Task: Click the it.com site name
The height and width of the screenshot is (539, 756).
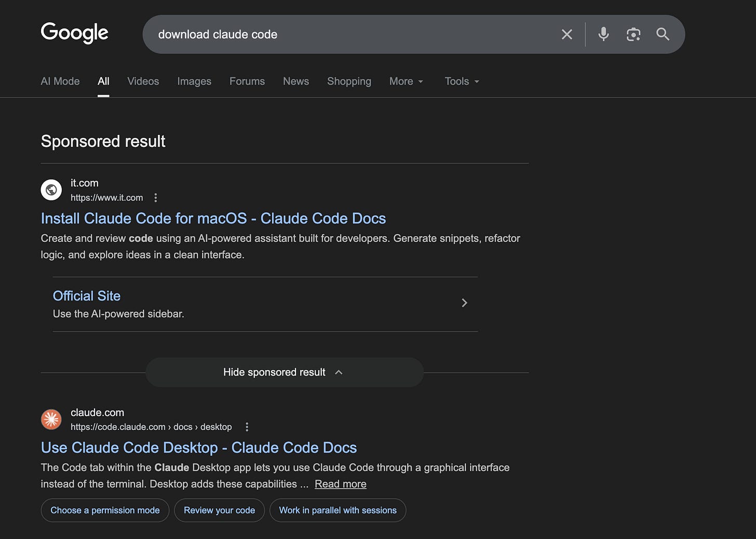Action: coord(85,183)
